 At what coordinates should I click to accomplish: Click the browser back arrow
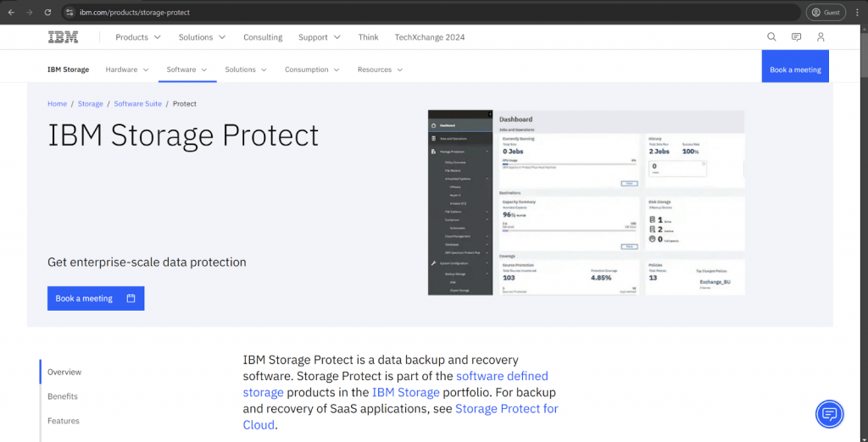11,13
